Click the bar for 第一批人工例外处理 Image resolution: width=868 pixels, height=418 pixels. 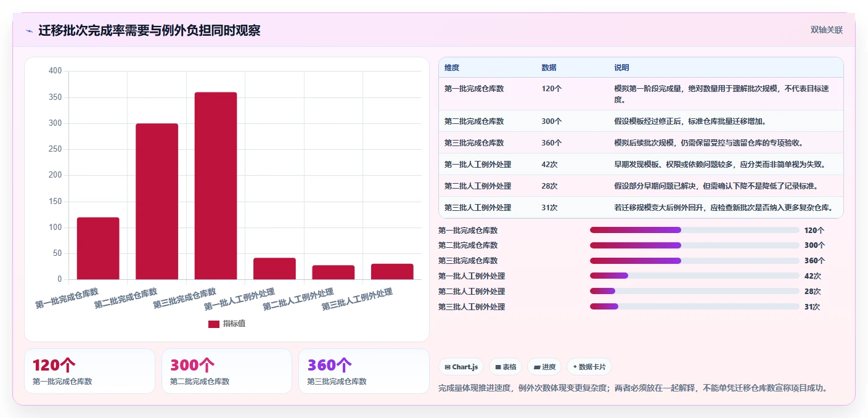coord(274,269)
